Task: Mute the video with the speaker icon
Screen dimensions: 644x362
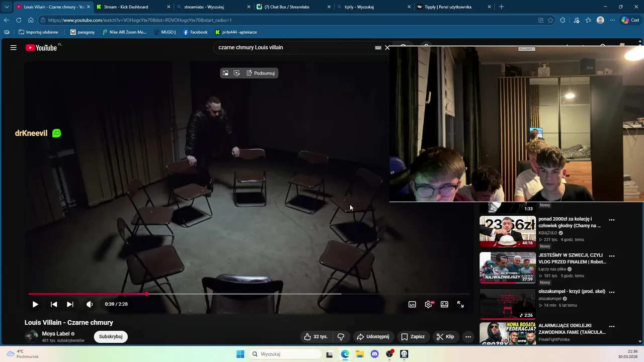Action: [90, 304]
